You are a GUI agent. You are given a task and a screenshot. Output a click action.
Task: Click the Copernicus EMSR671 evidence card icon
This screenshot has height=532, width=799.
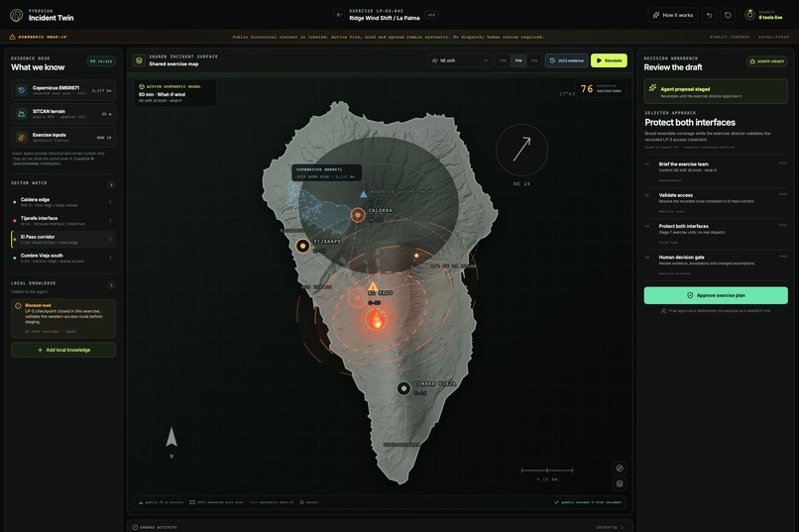click(x=22, y=90)
